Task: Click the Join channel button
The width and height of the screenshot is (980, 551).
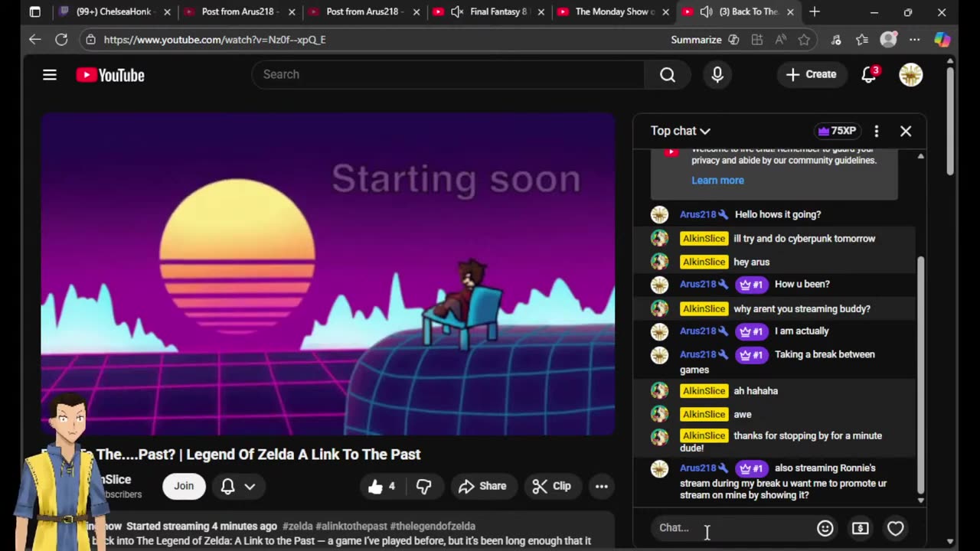Action: (x=184, y=486)
